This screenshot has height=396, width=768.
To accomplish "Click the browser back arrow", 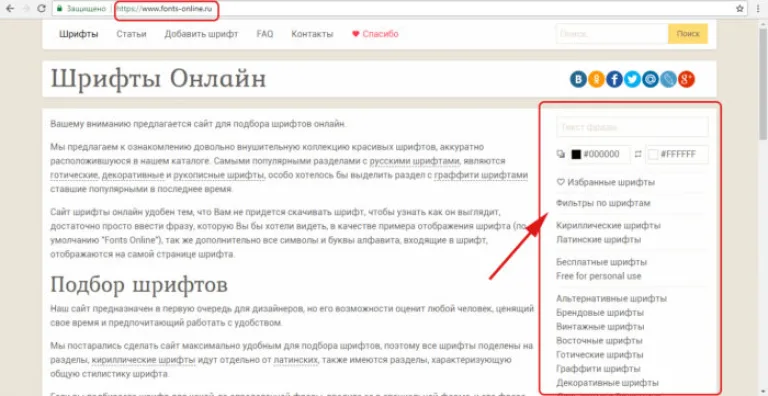I will pyautogui.click(x=10, y=8).
